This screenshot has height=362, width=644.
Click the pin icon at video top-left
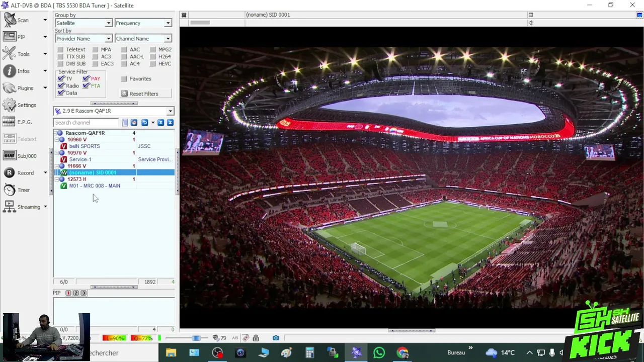coord(184,15)
